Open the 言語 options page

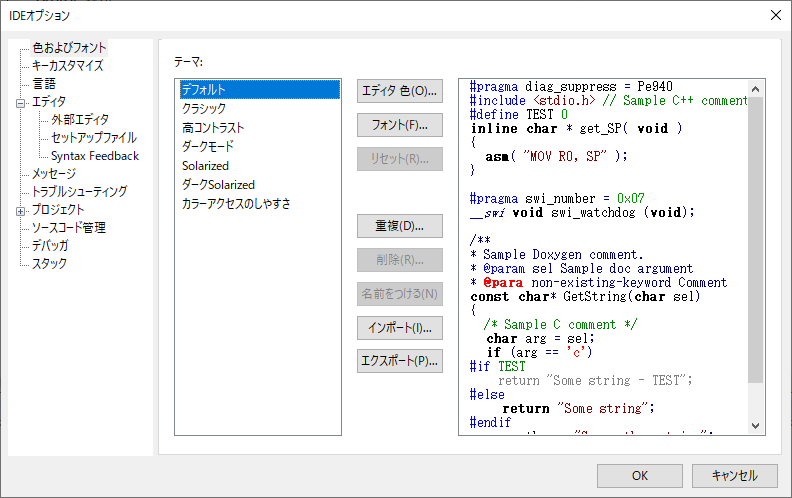tap(44, 84)
